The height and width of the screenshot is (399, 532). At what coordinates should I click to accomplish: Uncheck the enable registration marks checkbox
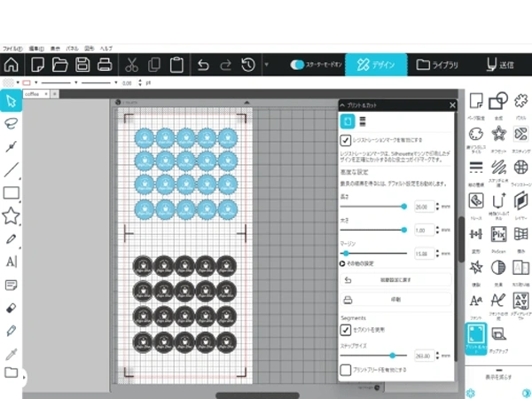coord(346,140)
